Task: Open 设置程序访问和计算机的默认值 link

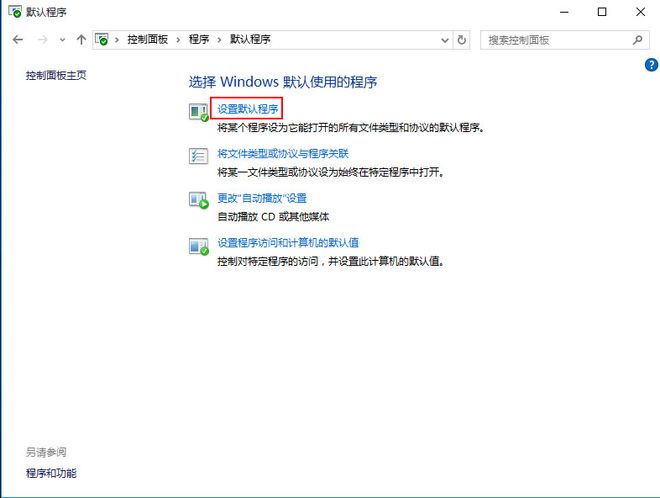Action: pyautogui.click(x=288, y=242)
